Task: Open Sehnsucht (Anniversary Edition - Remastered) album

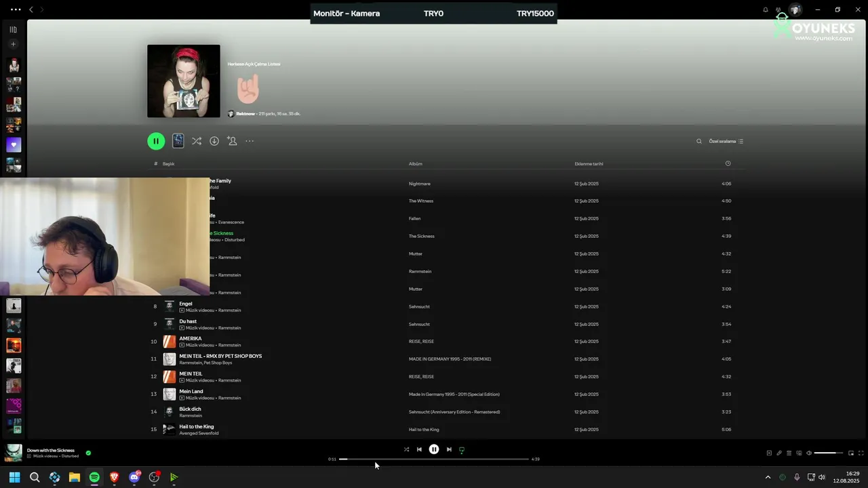Action: 454,412
